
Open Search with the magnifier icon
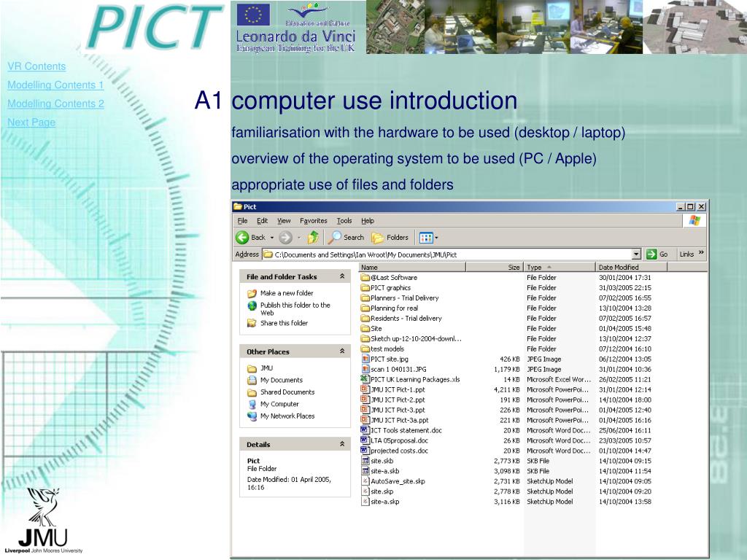[x=334, y=237]
